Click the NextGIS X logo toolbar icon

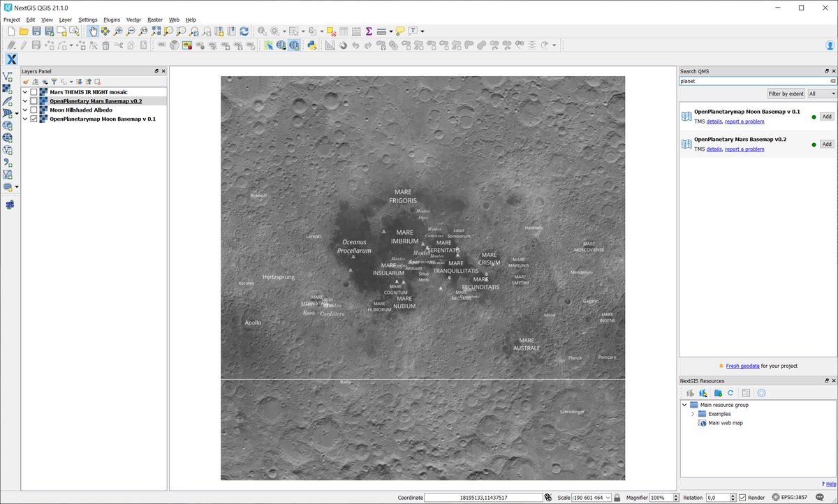[x=10, y=59]
